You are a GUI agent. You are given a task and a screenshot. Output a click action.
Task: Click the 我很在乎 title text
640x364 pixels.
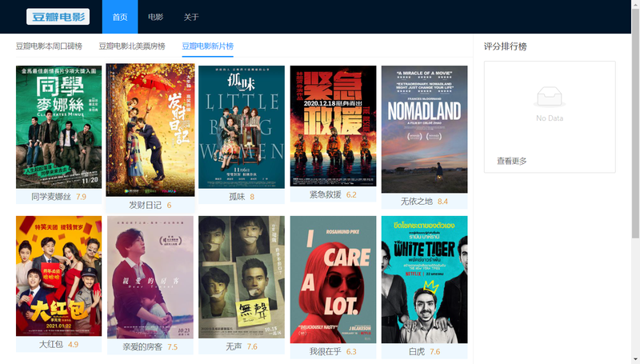tap(325, 351)
